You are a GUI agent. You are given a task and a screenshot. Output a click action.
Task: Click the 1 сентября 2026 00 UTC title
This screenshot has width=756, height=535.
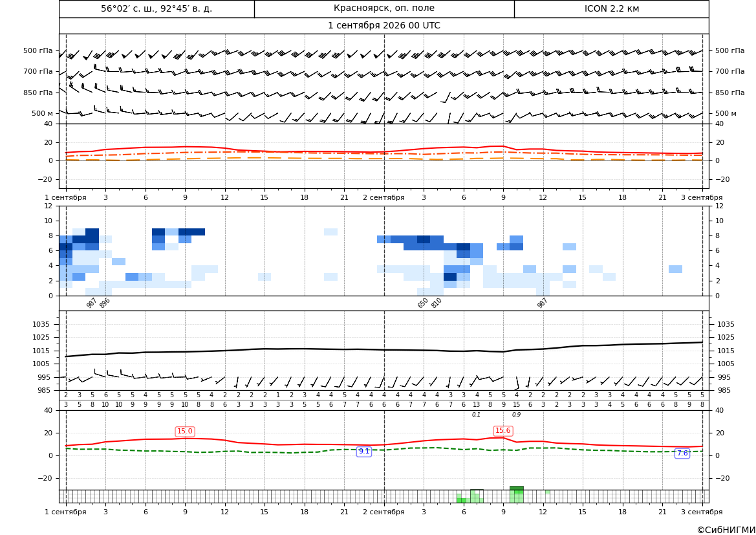click(x=384, y=26)
